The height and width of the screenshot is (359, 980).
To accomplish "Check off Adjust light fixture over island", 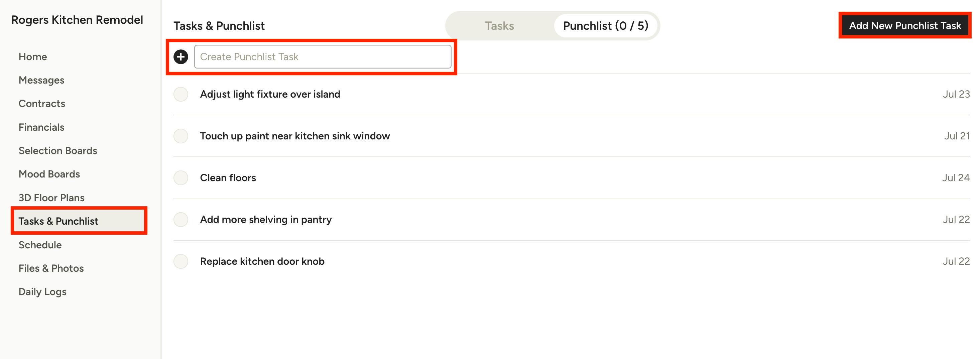I will [x=181, y=94].
